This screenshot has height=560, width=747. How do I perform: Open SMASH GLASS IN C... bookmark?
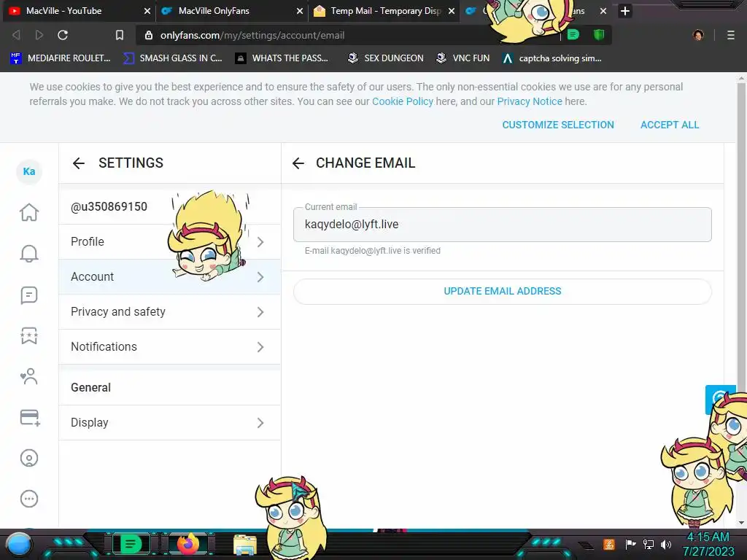click(x=173, y=58)
